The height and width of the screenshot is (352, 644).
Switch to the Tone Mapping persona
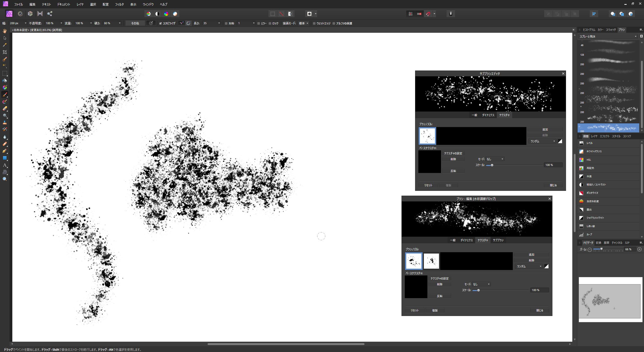(x=40, y=14)
